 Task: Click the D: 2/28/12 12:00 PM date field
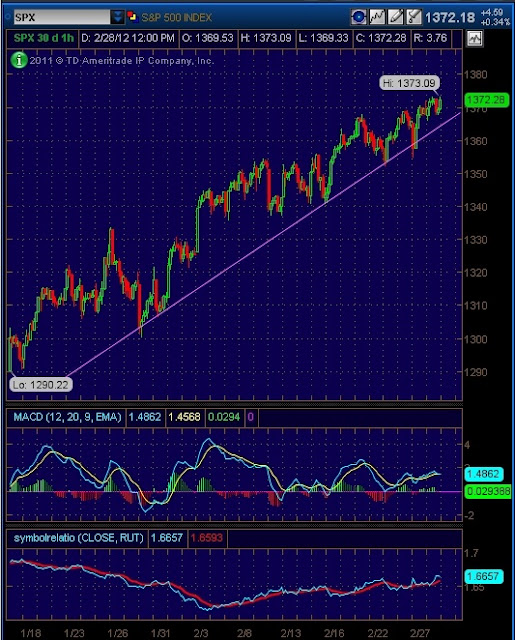coord(128,38)
